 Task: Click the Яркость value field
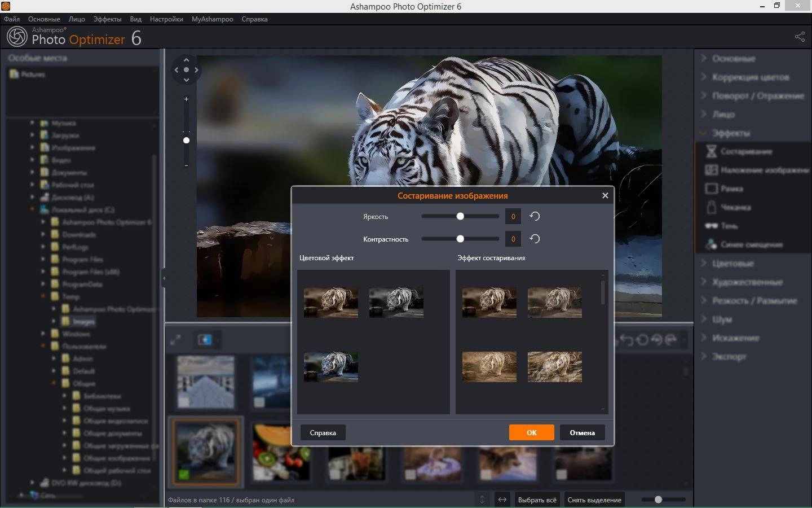(x=513, y=216)
